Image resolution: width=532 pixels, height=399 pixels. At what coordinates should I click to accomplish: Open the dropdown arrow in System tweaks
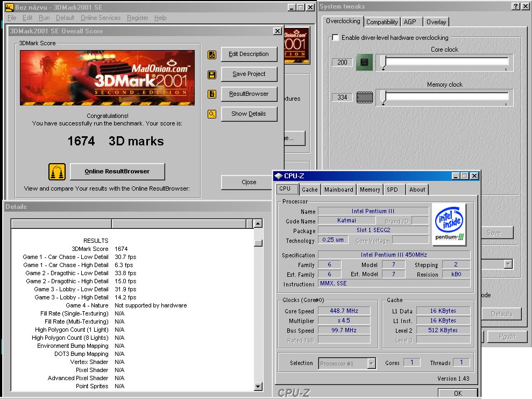click(508, 264)
